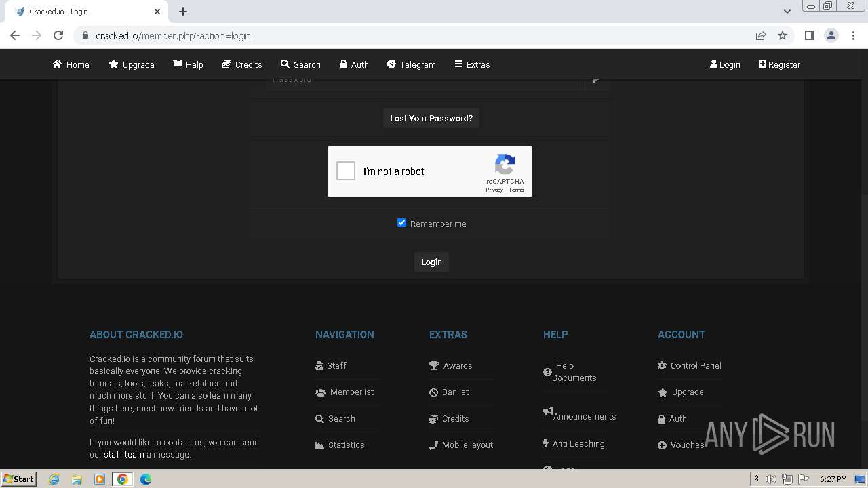Expand the tab search dropdown arrow
Image resolution: width=868 pixels, height=488 pixels.
[787, 12]
